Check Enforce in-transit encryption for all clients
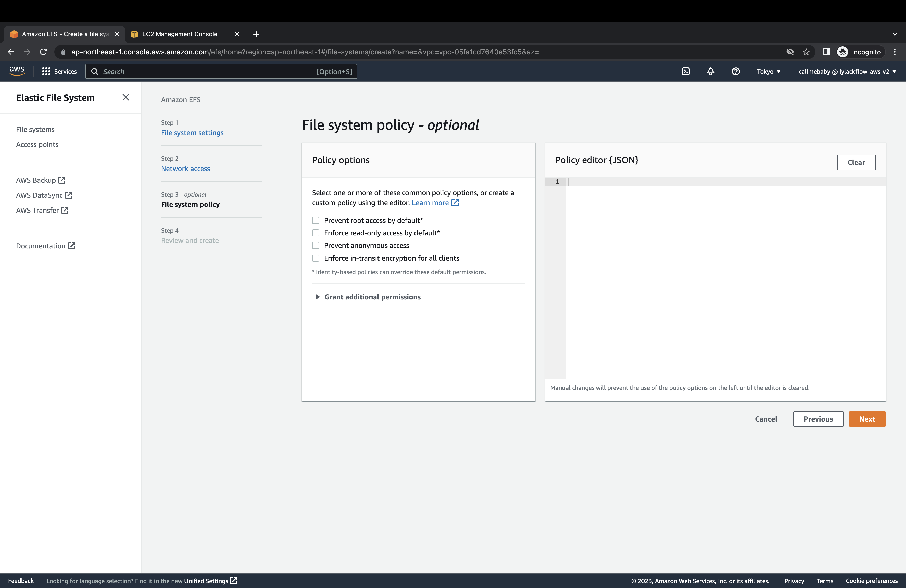This screenshot has width=906, height=588. click(x=316, y=258)
